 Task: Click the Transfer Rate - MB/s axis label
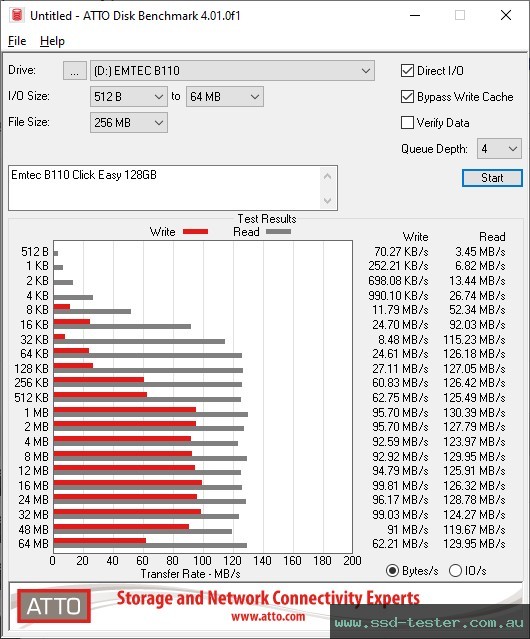(x=190, y=574)
